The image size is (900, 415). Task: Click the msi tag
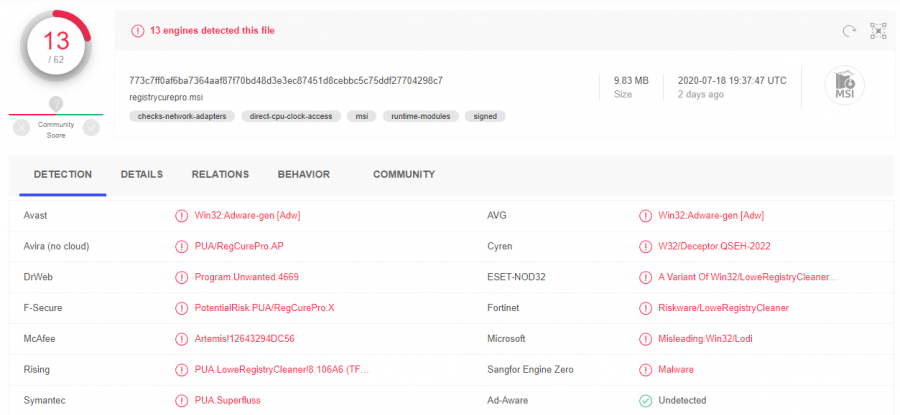click(362, 117)
